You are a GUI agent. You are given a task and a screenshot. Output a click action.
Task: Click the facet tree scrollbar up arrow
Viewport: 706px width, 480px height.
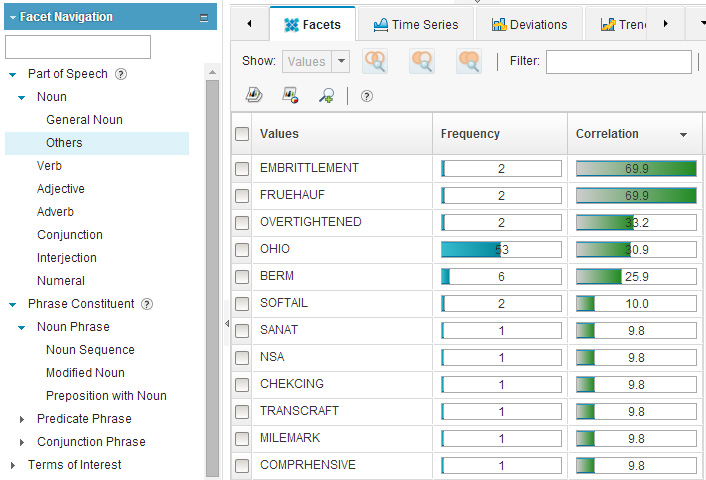213,72
